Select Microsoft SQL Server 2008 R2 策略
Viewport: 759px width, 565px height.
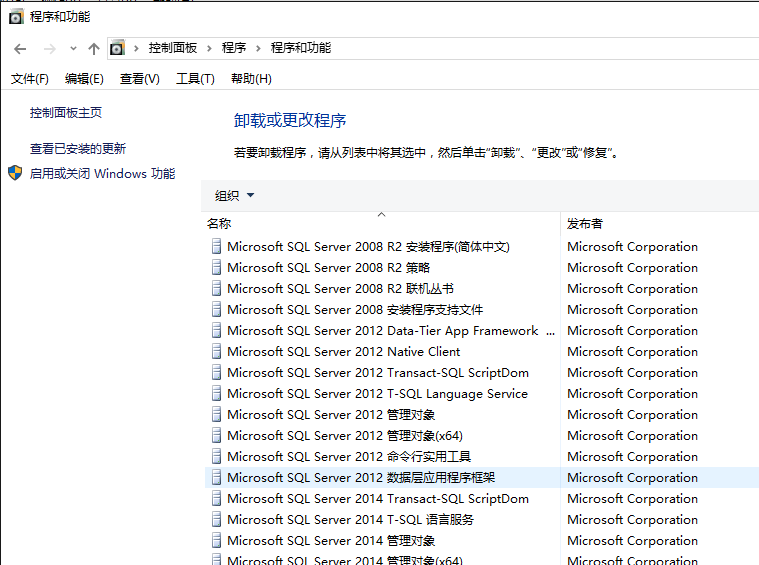[x=329, y=268]
